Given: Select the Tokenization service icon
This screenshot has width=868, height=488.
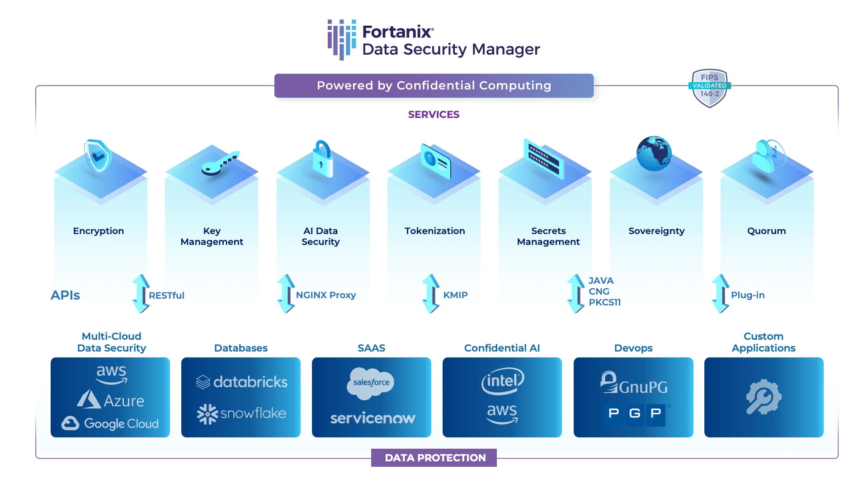Looking at the screenshot, I should (x=433, y=160).
